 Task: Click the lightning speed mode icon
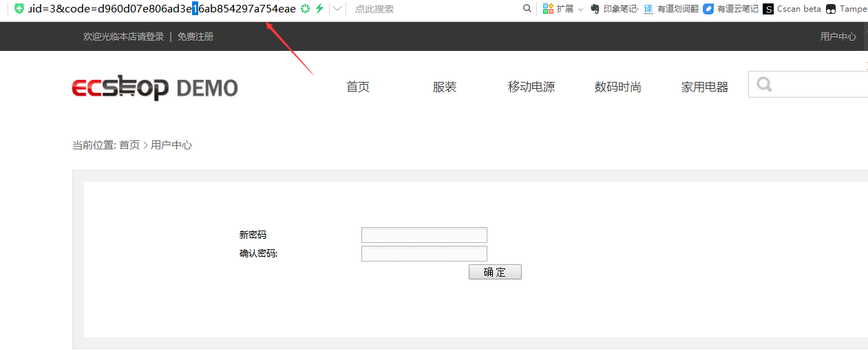[x=319, y=8]
